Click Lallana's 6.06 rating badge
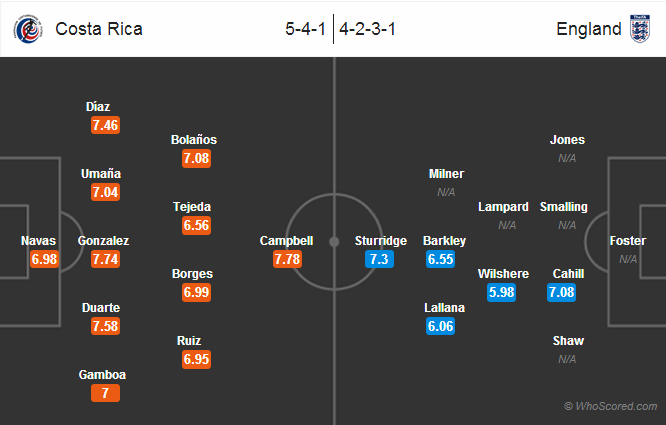Viewport: 666px width, 425px height. 440,326
